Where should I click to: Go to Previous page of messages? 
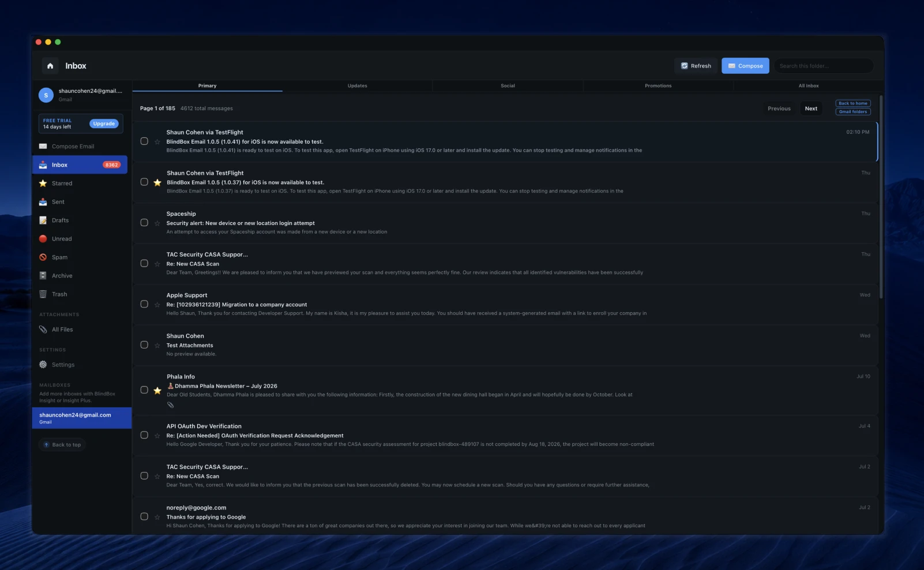coord(779,108)
